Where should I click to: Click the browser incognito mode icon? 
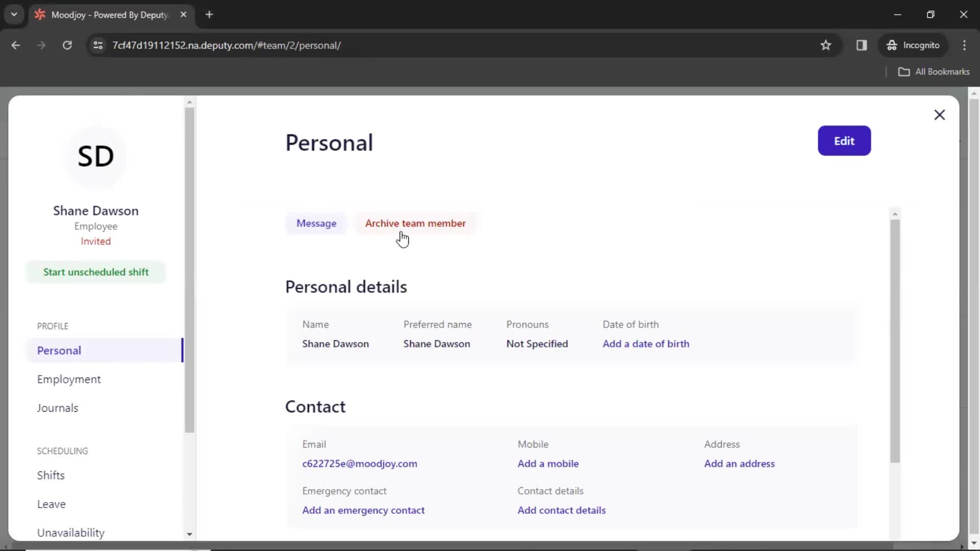tap(892, 45)
